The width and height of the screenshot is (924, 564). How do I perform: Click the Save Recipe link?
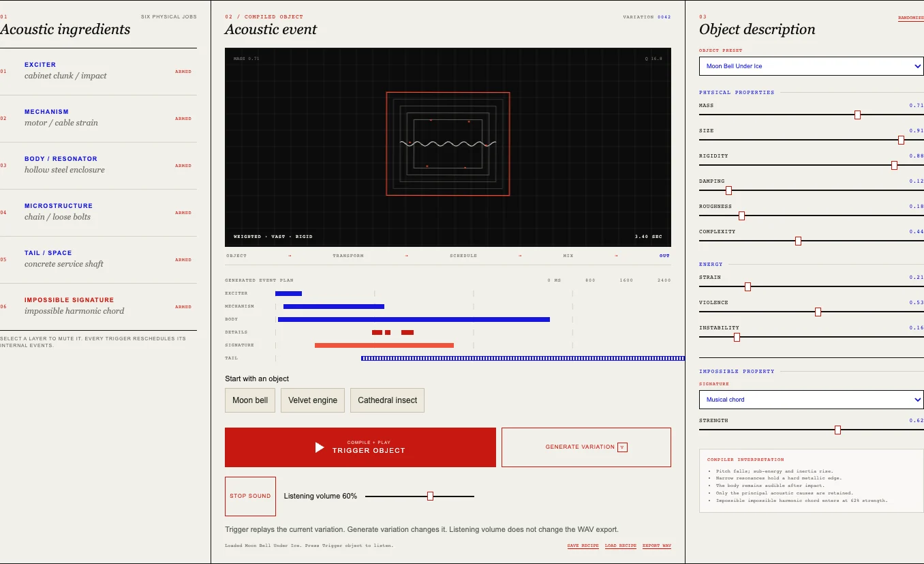point(583,546)
